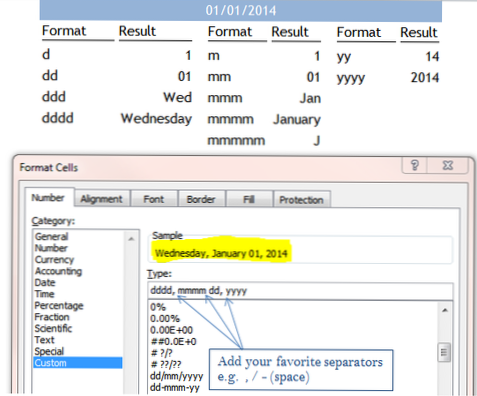
Task: Select the Percentage category
Action: click(x=59, y=306)
